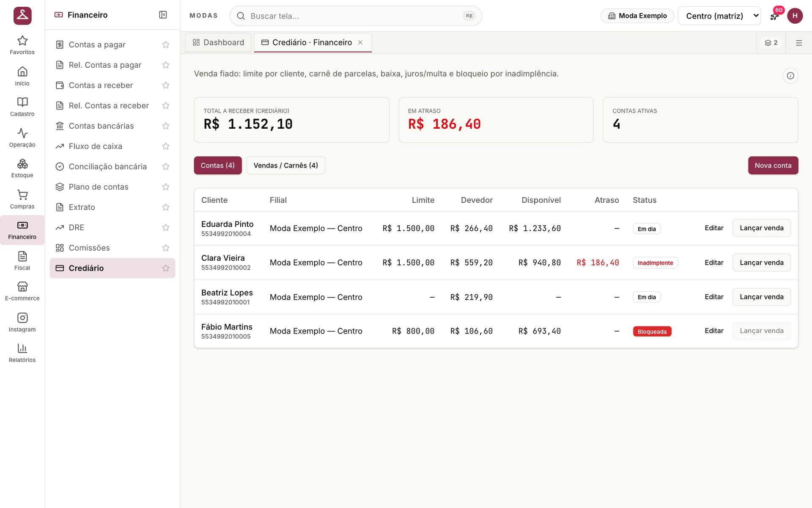Favorite the Plano de contas item
The height and width of the screenshot is (508, 812).
click(x=166, y=187)
